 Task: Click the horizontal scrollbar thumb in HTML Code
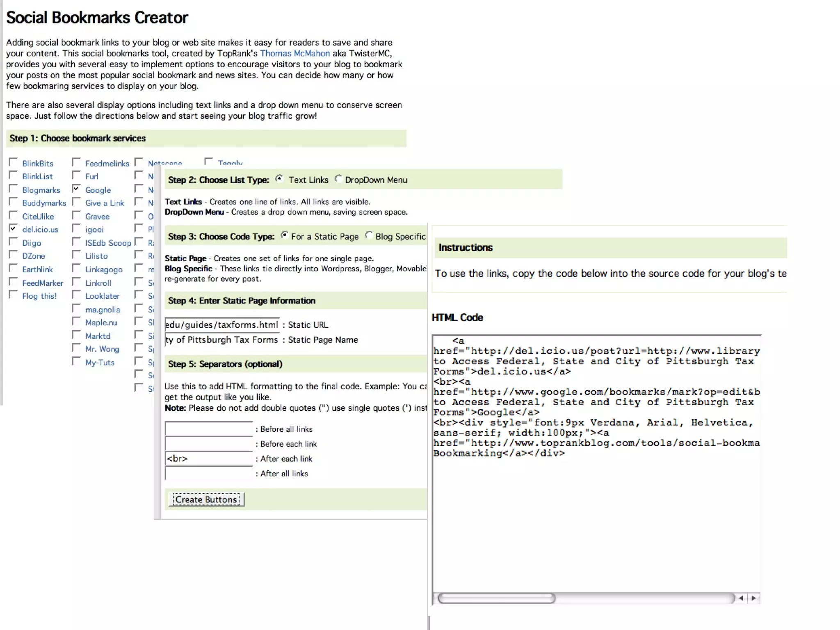click(x=496, y=598)
